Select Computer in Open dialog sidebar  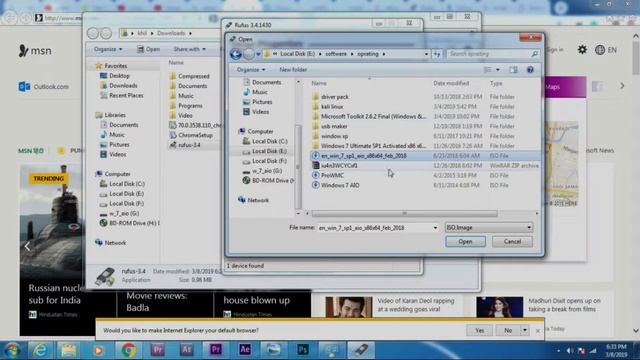[x=260, y=131]
